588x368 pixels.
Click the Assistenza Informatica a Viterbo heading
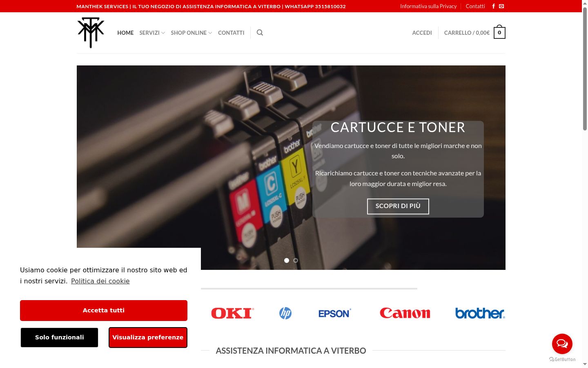pyautogui.click(x=291, y=350)
